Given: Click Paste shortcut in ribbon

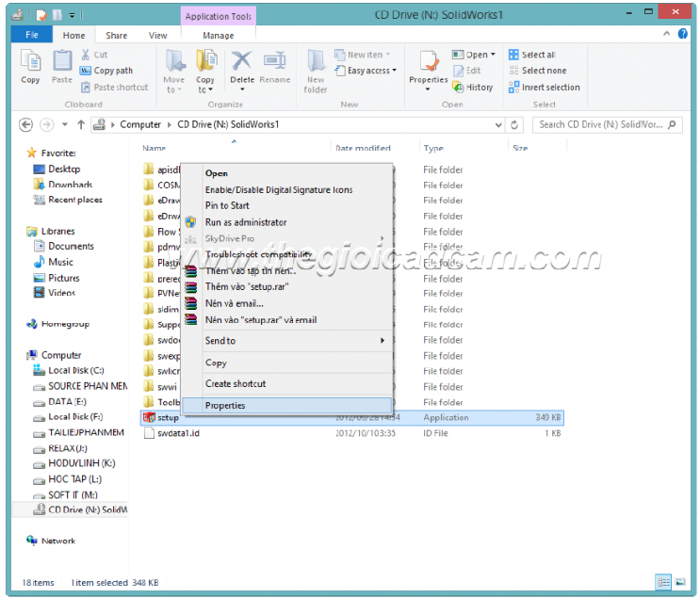Looking at the screenshot, I should [x=114, y=87].
